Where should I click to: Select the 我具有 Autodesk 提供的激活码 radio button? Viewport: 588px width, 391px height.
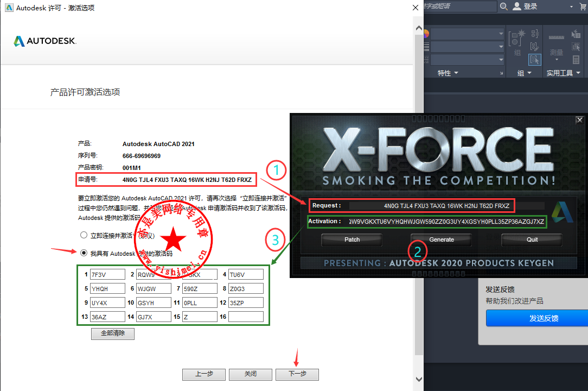coord(84,253)
